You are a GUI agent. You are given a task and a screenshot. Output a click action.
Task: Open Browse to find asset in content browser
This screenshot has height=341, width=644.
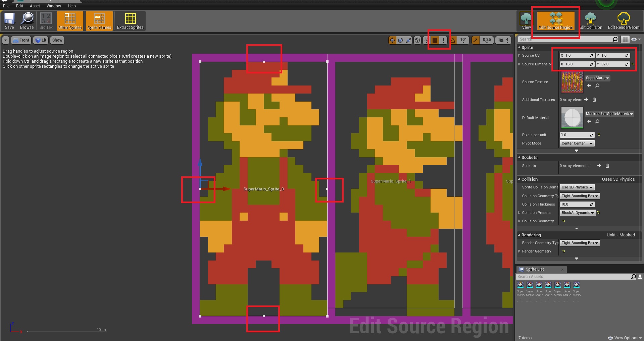27,21
